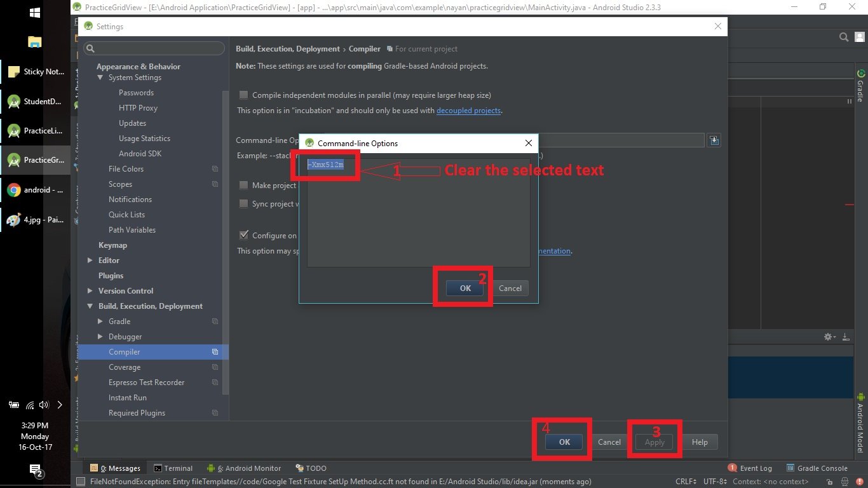Image resolution: width=868 pixels, height=488 pixels.
Task: Expand the Editor settings node
Action: tap(90, 261)
